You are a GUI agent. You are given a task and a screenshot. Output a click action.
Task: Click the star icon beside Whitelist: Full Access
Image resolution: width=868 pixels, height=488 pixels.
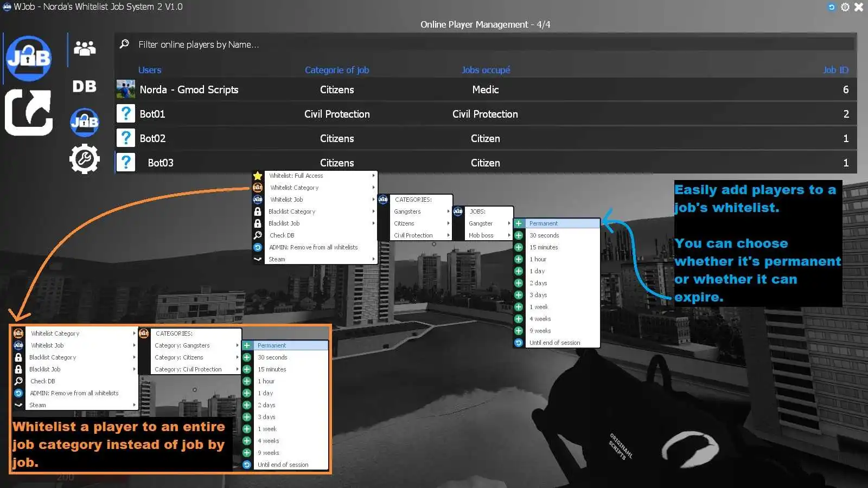(257, 175)
